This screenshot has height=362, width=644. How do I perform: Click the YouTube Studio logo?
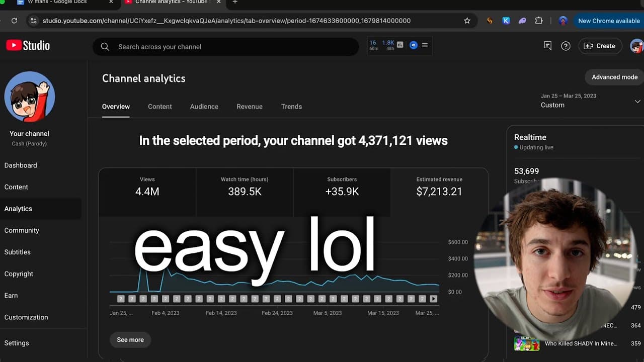[28, 46]
